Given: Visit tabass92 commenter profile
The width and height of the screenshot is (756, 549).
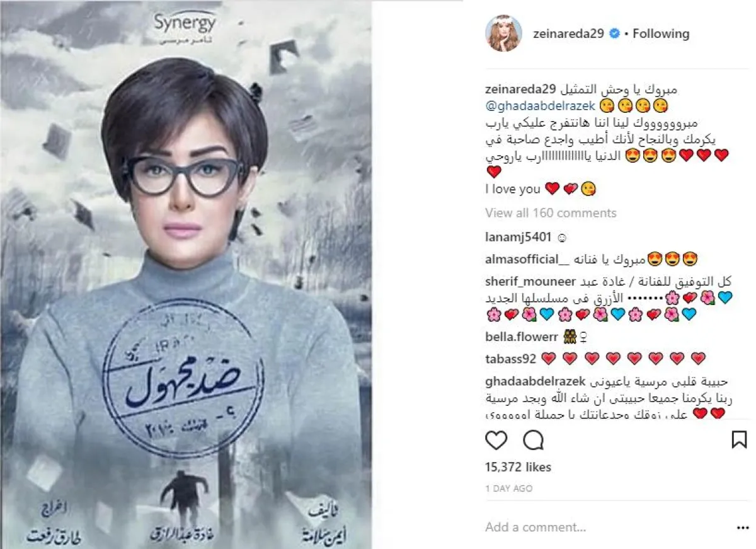Looking at the screenshot, I should (x=511, y=359).
